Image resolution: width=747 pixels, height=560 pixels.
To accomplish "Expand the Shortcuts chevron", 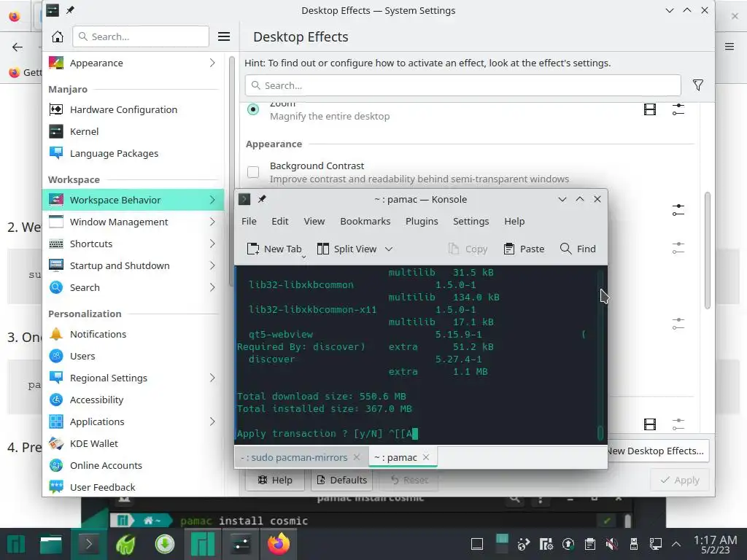I will (212, 244).
